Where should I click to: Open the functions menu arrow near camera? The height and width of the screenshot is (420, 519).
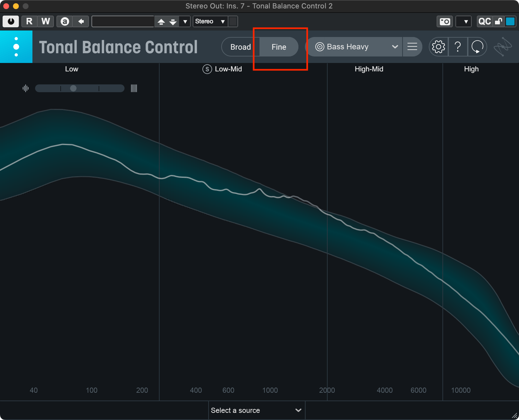coord(464,21)
